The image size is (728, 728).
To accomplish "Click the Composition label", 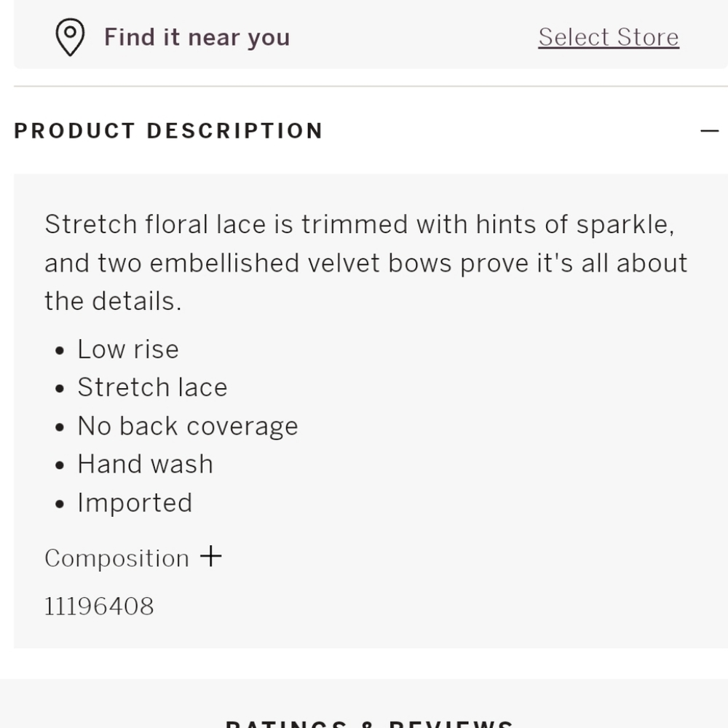I will [x=117, y=558].
